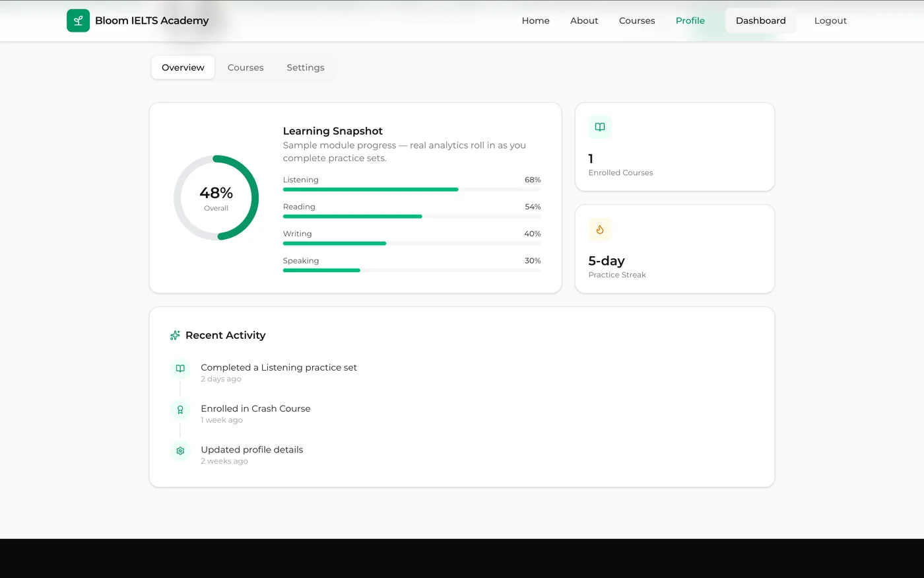Click the book icon above Enrolled Courses
924x578 pixels.
point(600,127)
